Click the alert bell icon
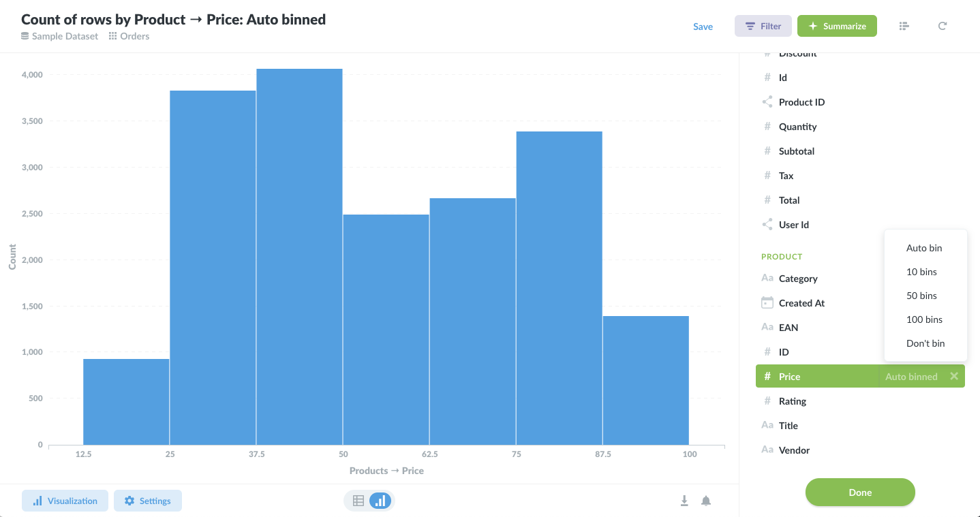 tap(706, 501)
